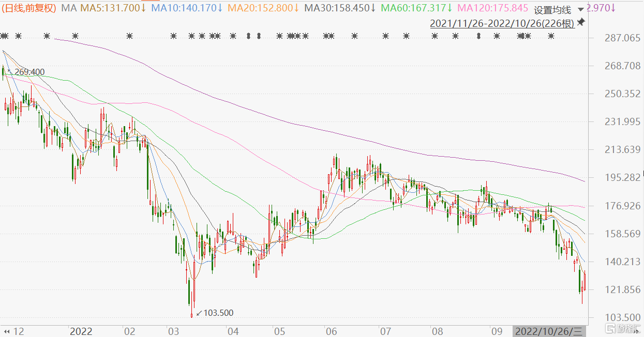Open the 2021/11/26-2022/10/26 date range link
644x337 pixels.
pyautogui.click(x=502, y=24)
